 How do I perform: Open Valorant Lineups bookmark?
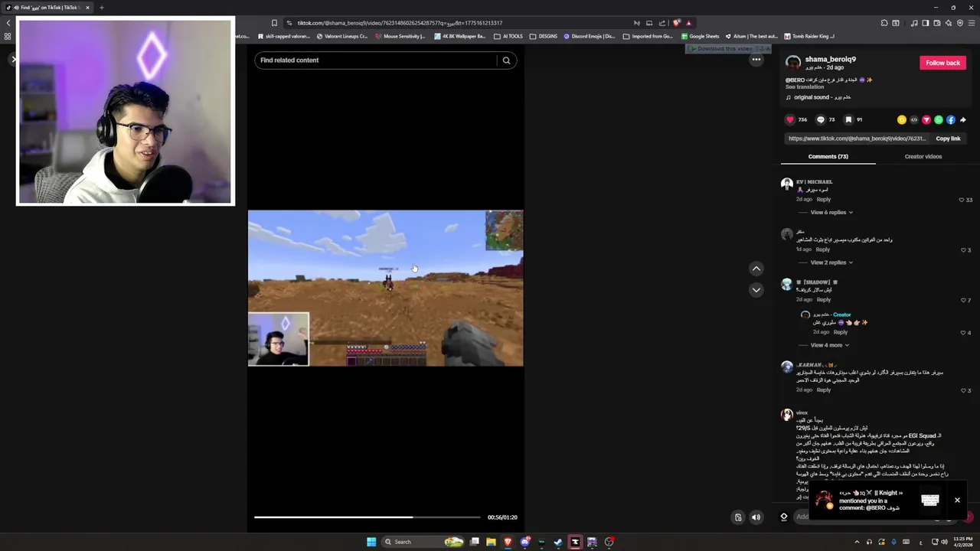[x=341, y=36]
